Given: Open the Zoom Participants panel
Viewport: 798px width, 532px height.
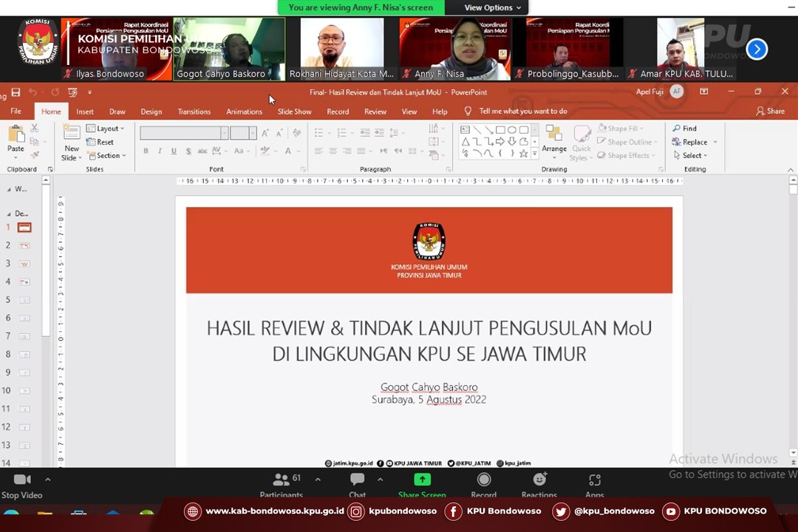Looking at the screenshot, I should point(282,480).
